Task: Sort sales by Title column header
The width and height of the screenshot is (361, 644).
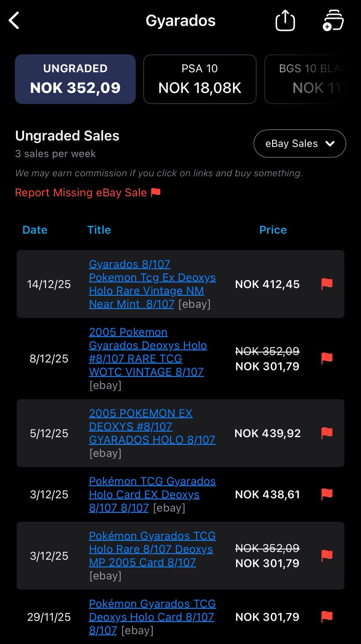Action: coord(99,230)
